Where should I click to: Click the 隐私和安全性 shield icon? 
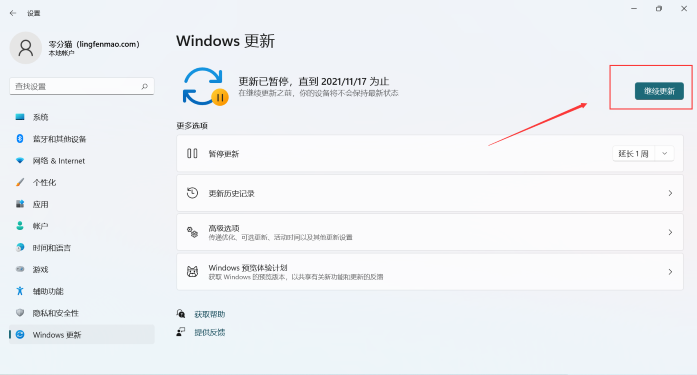click(x=20, y=313)
